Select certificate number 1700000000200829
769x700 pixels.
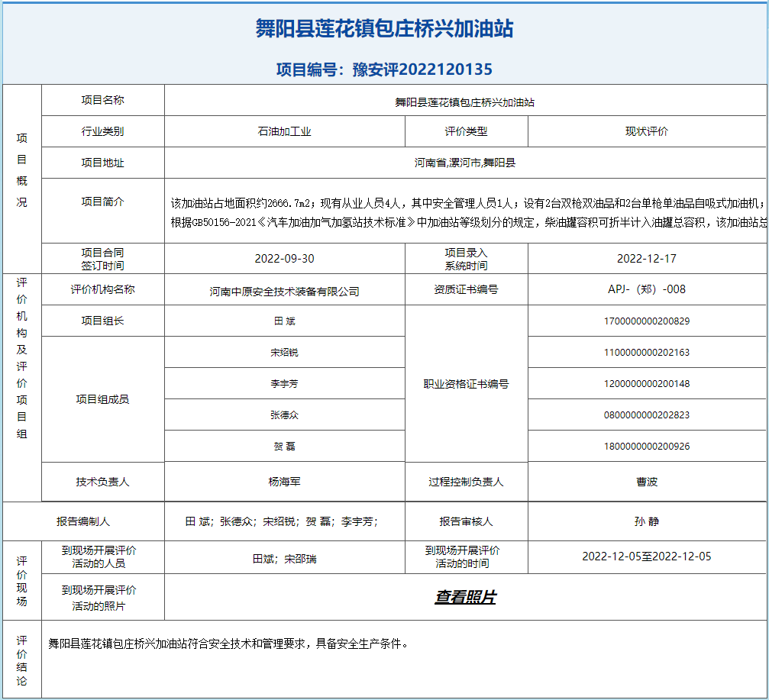(646, 321)
